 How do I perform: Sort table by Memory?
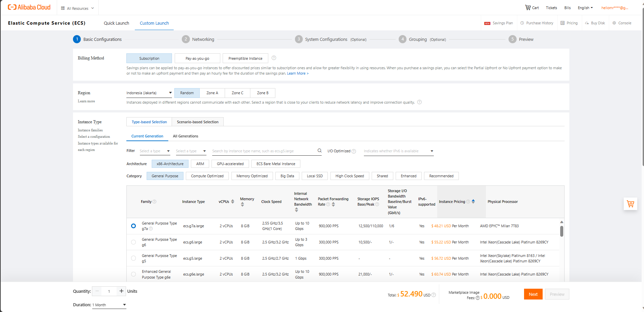tap(242, 204)
